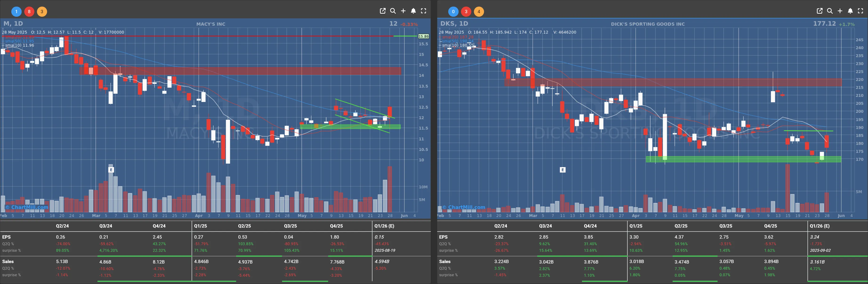Click Macy's Sales value 8.12B

[x=159, y=262]
